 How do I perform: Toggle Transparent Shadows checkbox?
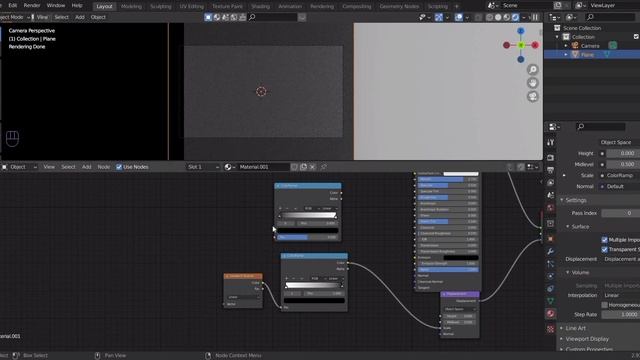point(604,249)
